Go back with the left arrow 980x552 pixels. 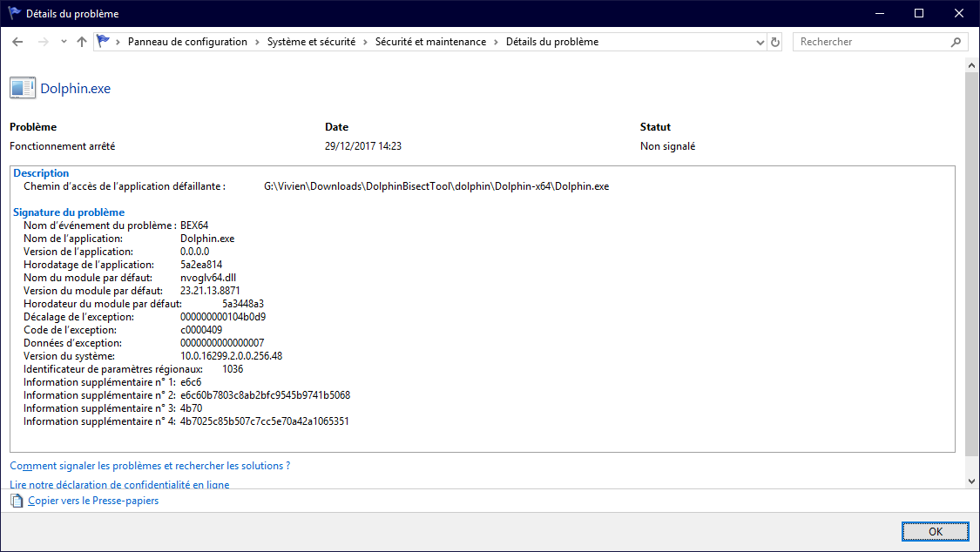(17, 42)
